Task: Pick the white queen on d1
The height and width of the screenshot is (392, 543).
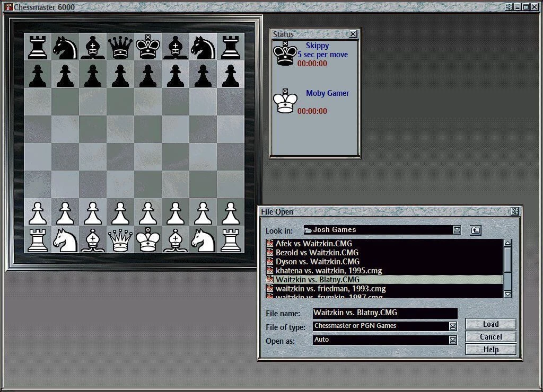Action: click(120, 240)
